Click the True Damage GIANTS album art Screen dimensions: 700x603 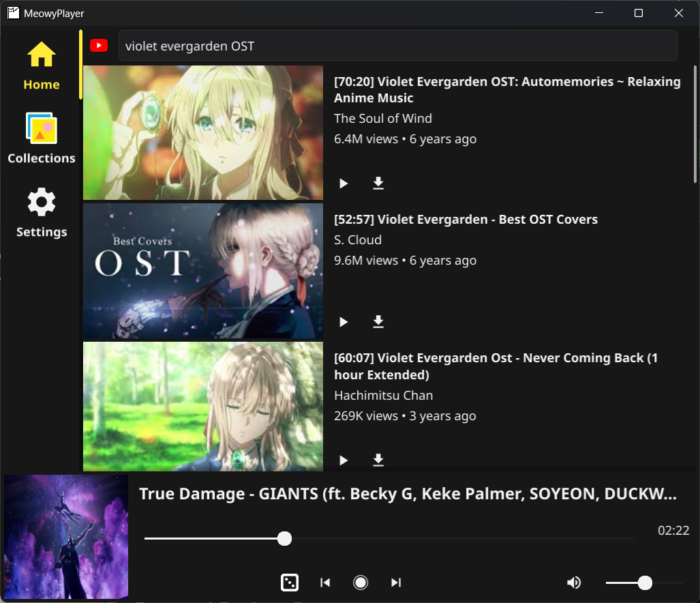pyautogui.click(x=66, y=537)
